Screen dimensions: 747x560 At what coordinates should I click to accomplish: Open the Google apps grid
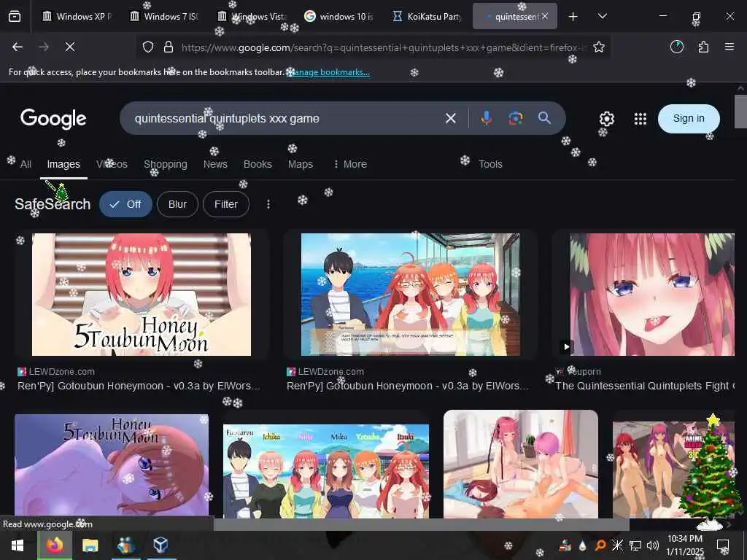pos(640,119)
